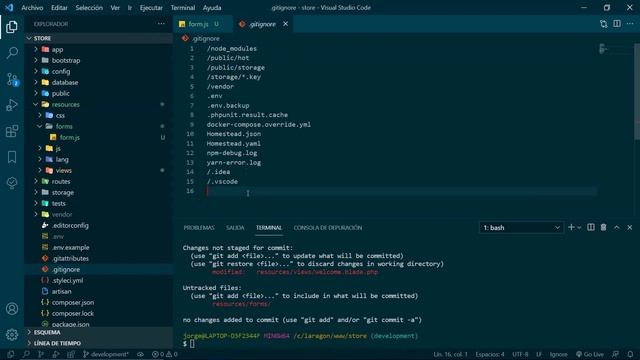Switch to the PROBLEMAS panel tab
This screenshot has height=360, width=640.
pyautogui.click(x=199, y=228)
